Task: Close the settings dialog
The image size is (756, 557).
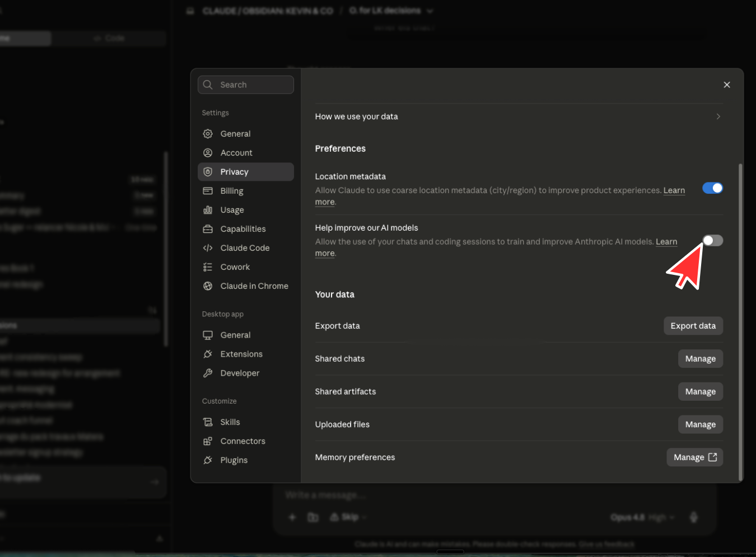Action: 726,85
